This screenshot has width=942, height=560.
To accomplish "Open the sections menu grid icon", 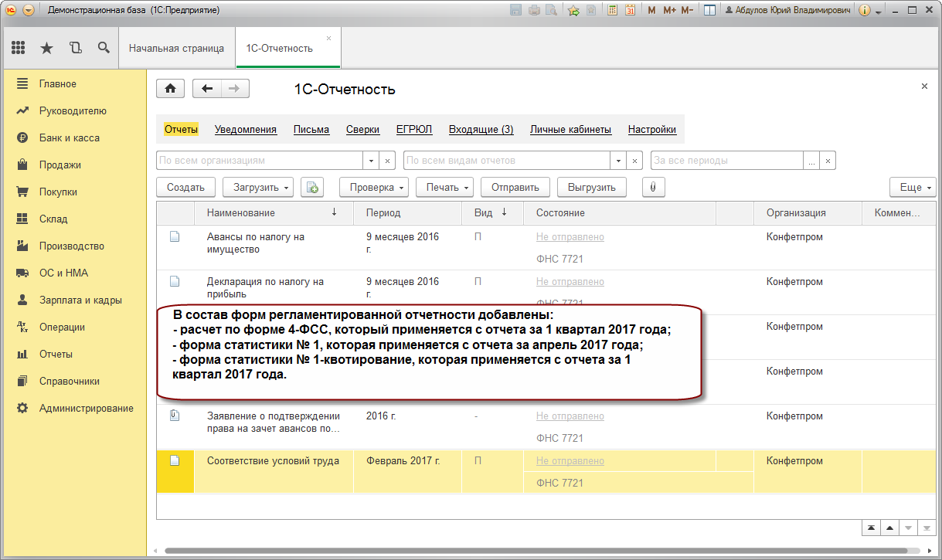I will tap(19, 48).
